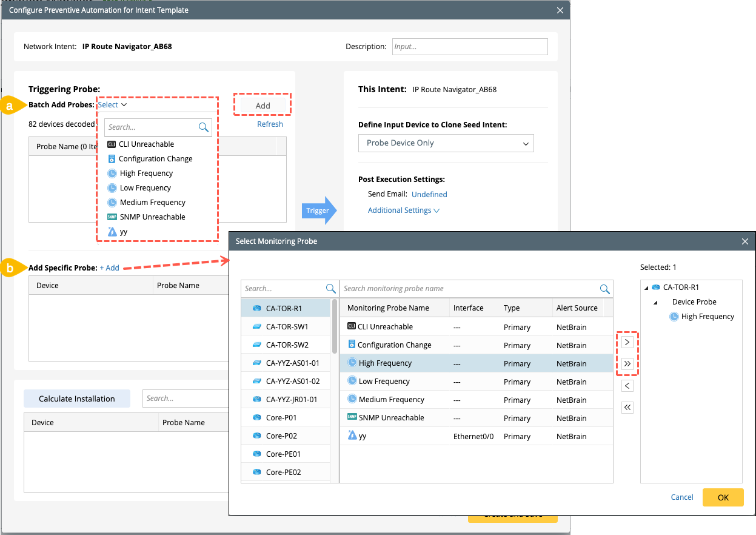Screen dimensions: 756x535
Task: Collapse the CA-TOR-R1 node in Selected tree
Action: click(x=646, y=288)
